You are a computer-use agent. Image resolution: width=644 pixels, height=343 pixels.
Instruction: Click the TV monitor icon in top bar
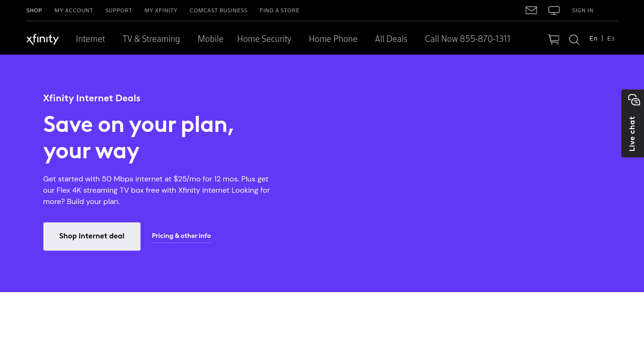(554, 10)
